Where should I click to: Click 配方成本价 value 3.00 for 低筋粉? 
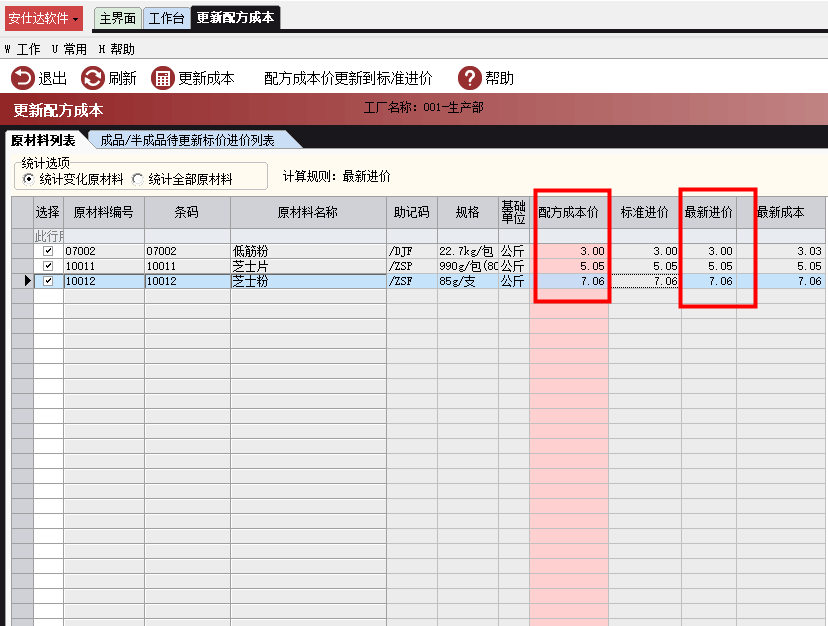569,251
